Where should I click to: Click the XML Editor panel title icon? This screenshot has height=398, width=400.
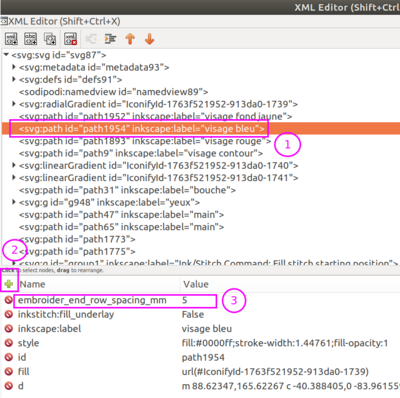click(x=4, y=22)
